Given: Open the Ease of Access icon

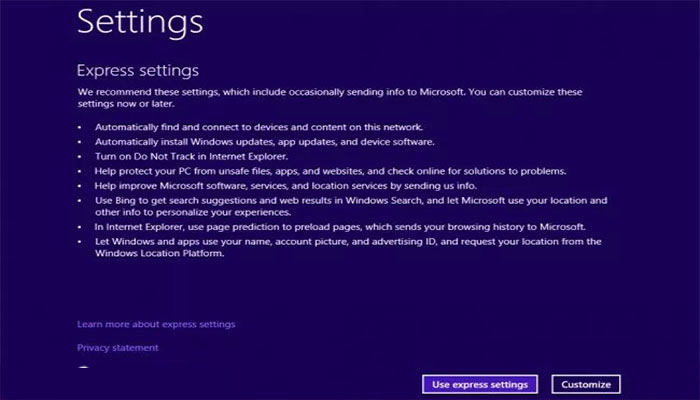Looking at the screenshot, I should click(85, 369).
